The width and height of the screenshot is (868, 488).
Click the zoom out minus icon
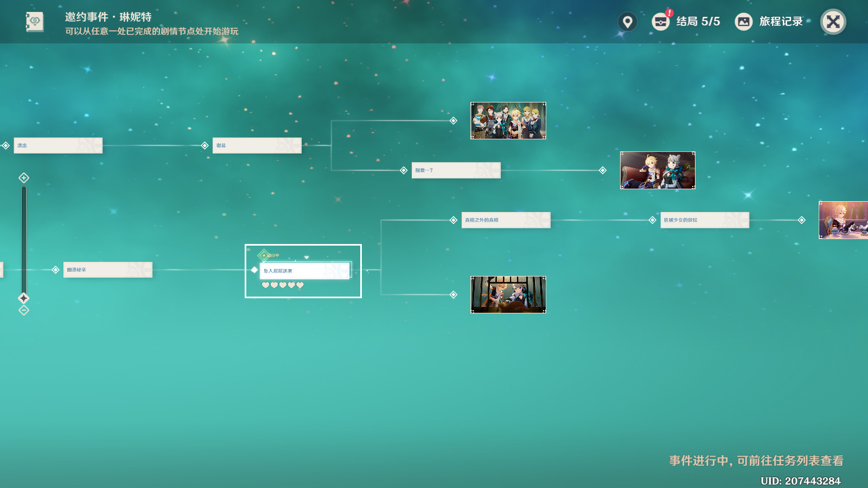(x=24, y=310)
